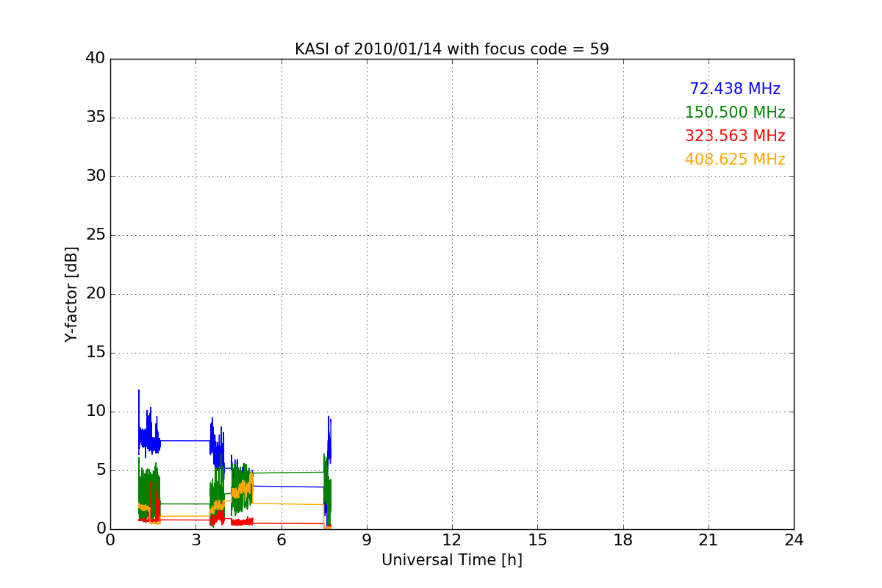882x588 pixels.
Task: Select the orange 408.625 MHz legend label
Action: coord(735,159)
